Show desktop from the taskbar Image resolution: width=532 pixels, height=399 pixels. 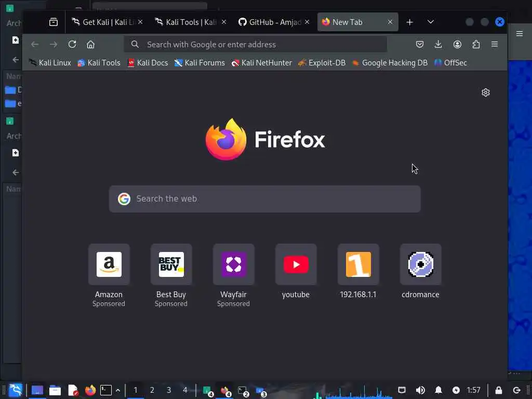pyautogui.click(x=37, y=390)
